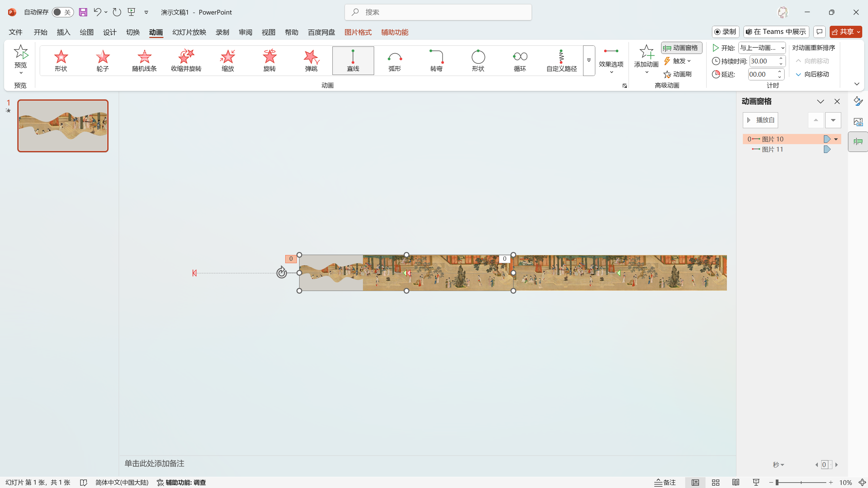
Task: Select the circular 形状 motion path
Action: tap(478, 61)
